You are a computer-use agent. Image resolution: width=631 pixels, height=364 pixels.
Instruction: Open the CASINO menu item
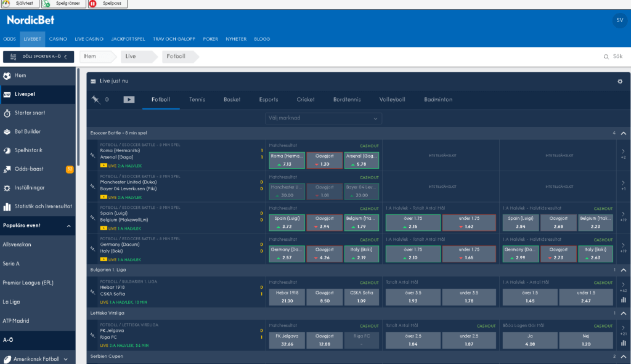pyautogui.click(x=58, y=39)
